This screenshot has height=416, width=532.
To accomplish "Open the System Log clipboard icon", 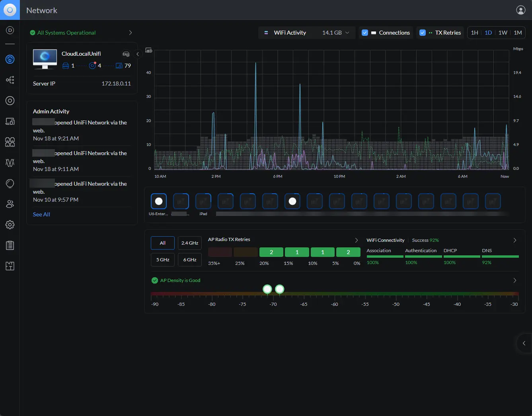I will coord(10,245).
